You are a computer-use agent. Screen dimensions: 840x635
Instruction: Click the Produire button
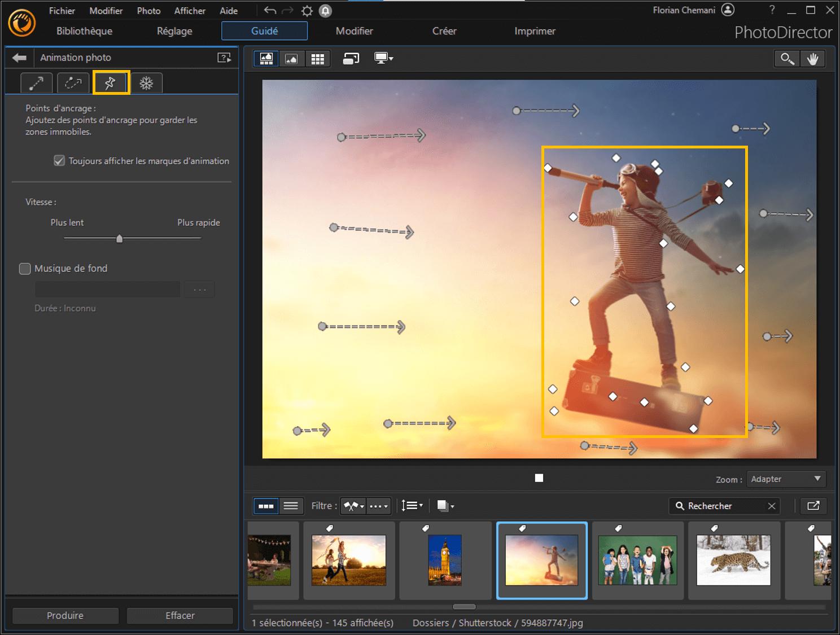[65, 615]
